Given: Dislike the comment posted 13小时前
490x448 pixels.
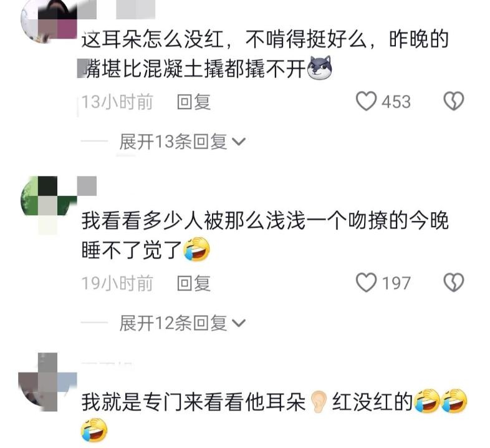Looking at the screenshot, I should pyautogui.click(x=454, y=101).
